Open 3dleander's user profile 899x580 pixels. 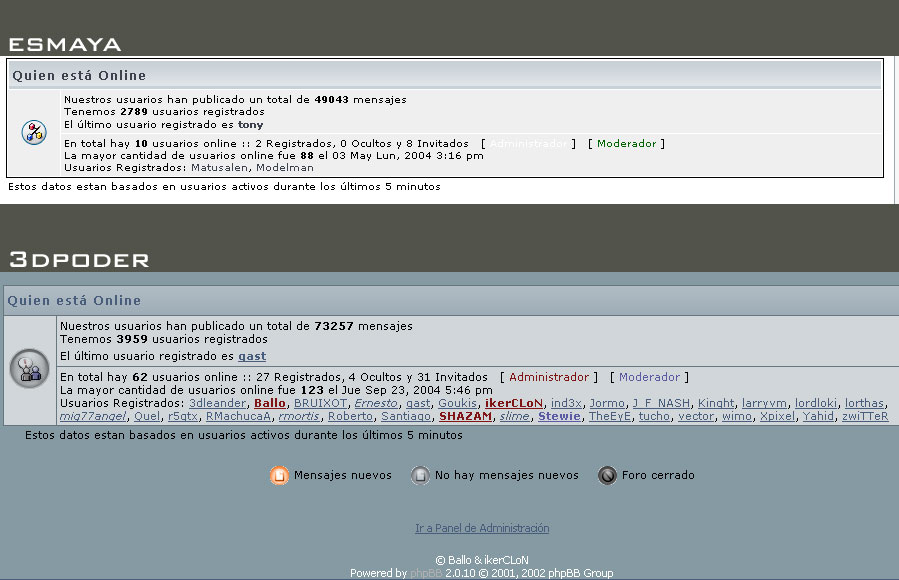[217, 403]
